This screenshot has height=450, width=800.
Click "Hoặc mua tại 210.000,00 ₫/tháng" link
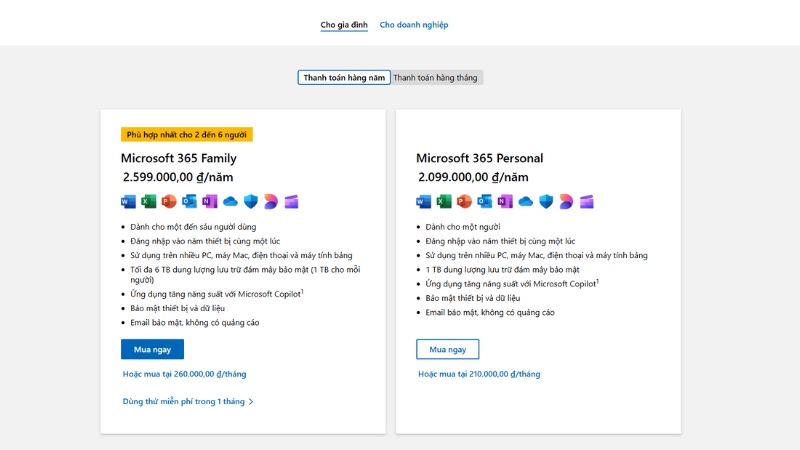click(x=479, y=374)
